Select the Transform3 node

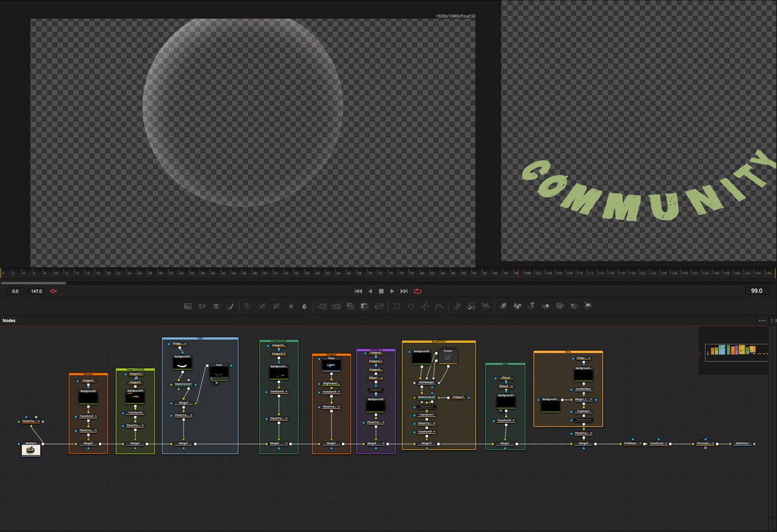coord(88,416)
